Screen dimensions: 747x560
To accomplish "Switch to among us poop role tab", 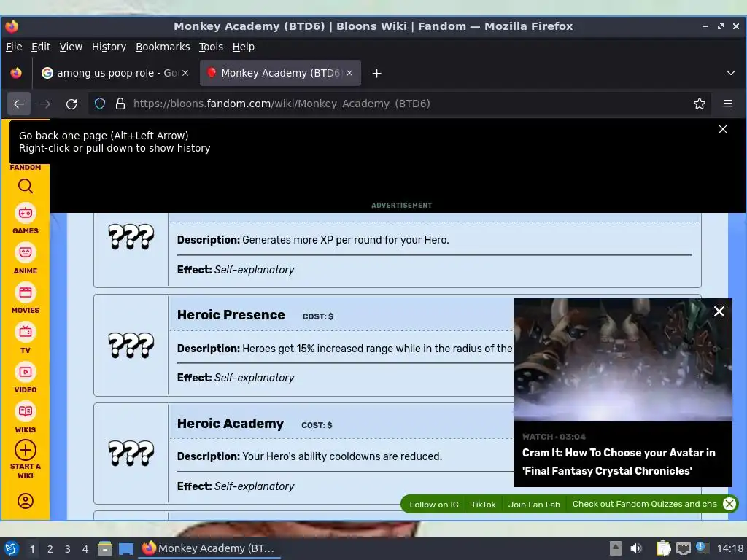I will [x=115, y=73].
